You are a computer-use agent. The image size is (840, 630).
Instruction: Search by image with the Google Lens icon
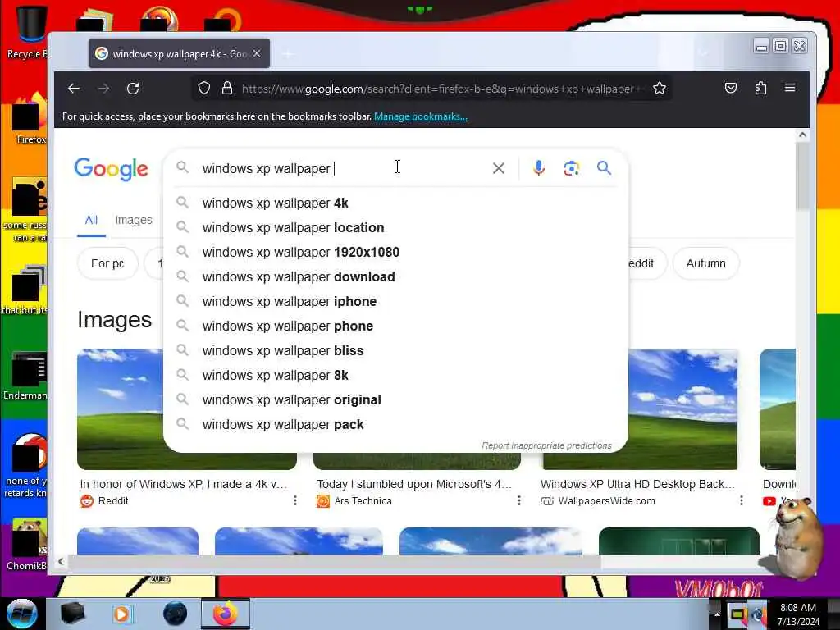572,168
